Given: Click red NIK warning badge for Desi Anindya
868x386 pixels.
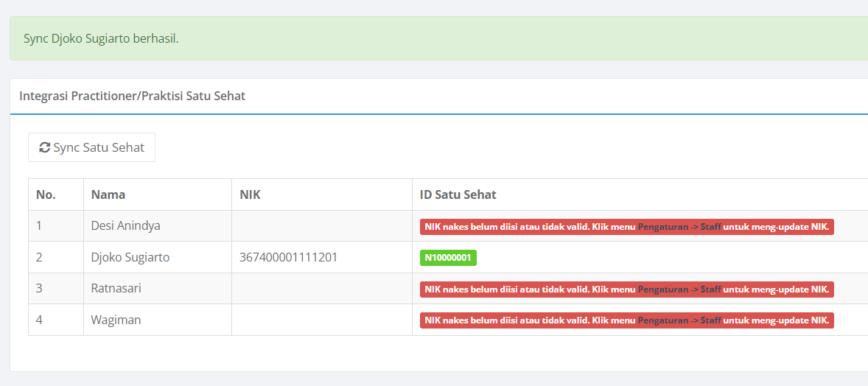Looking at the screenshot, I should tap(626, 226).
